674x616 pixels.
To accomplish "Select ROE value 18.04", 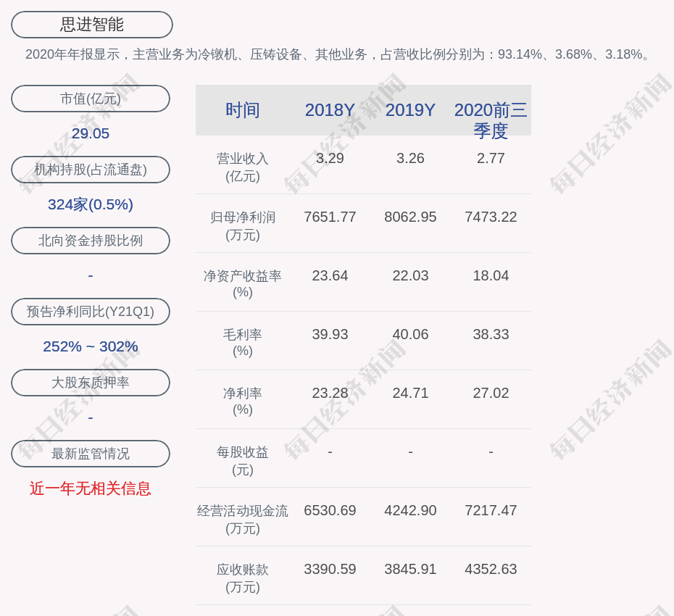I will click(x=491, y=275).
